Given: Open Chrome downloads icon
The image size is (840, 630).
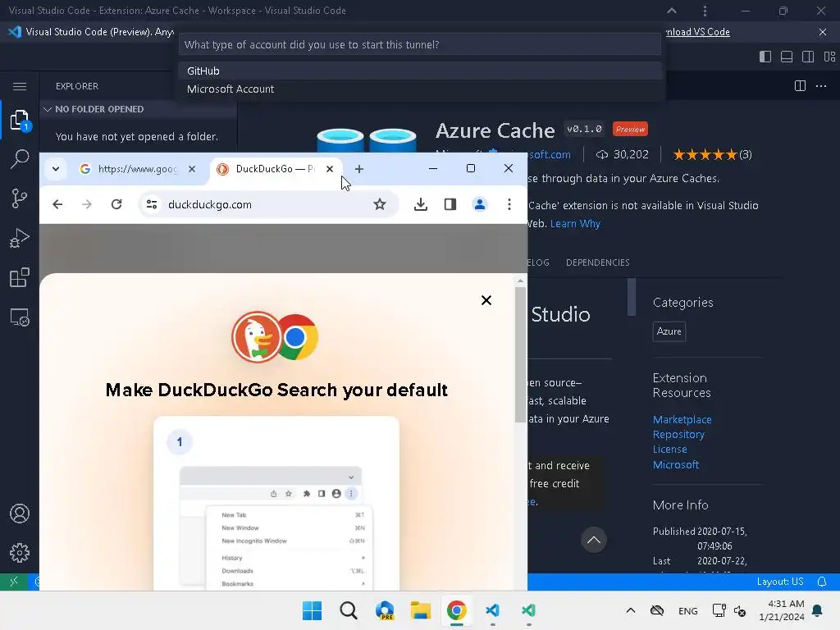Looking at the screenshot, I should coord(421,204).
